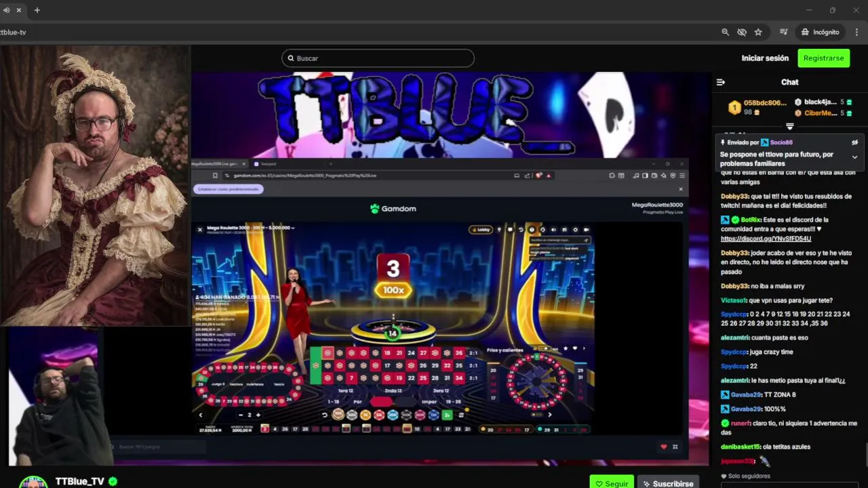The width and height of the screenshot is (868, 488).
Task: Undo last bet with the undo arrow icon
Action: click(x=325, y=415)
